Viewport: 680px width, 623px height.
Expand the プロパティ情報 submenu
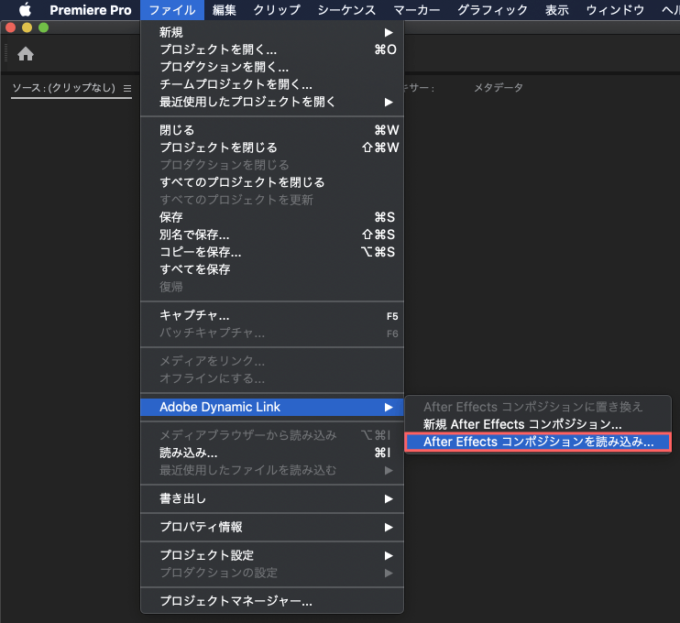pos(272,527)
